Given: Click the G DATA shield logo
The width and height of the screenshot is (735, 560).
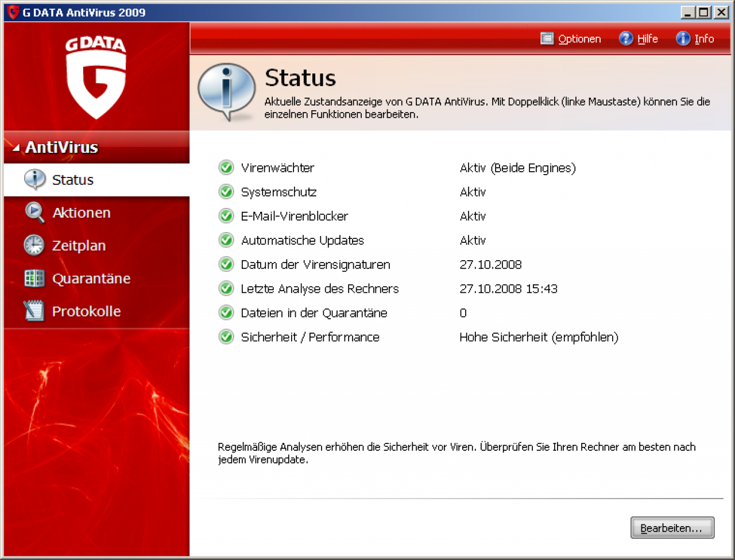Looking at the screenshot, I should tap(96, 79).
